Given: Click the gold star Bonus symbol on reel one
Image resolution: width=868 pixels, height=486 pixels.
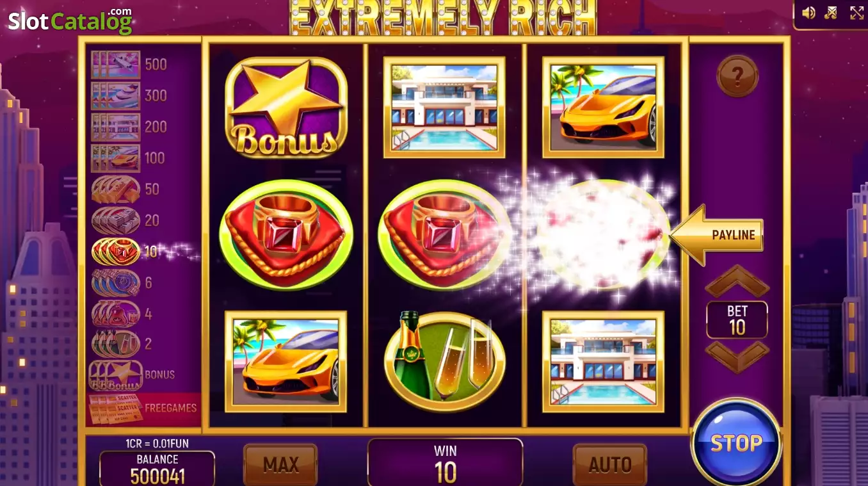Looking at the screenshot, I should coord(286,108).
